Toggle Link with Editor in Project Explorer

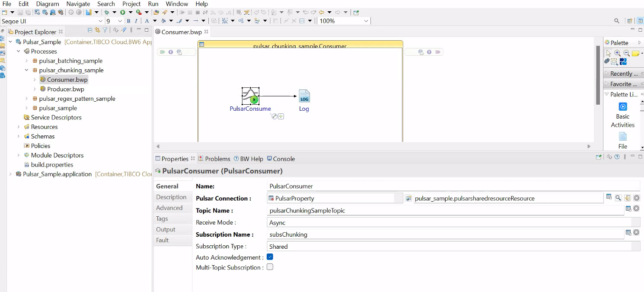tap(97, 30)
